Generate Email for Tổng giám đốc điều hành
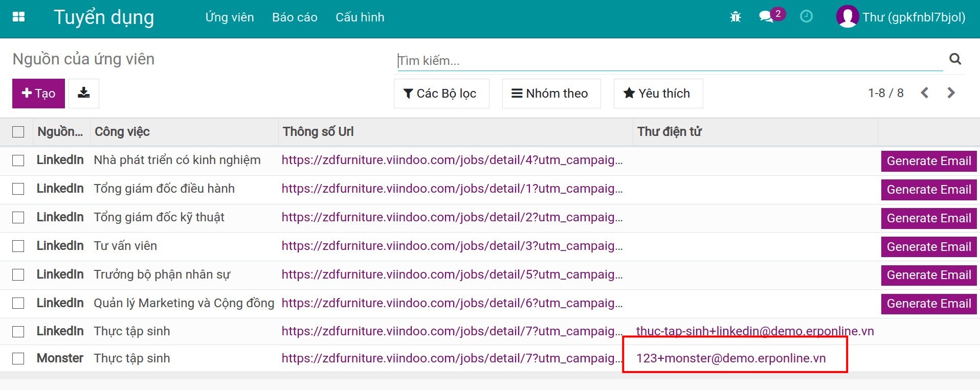 tap(928, 190)
